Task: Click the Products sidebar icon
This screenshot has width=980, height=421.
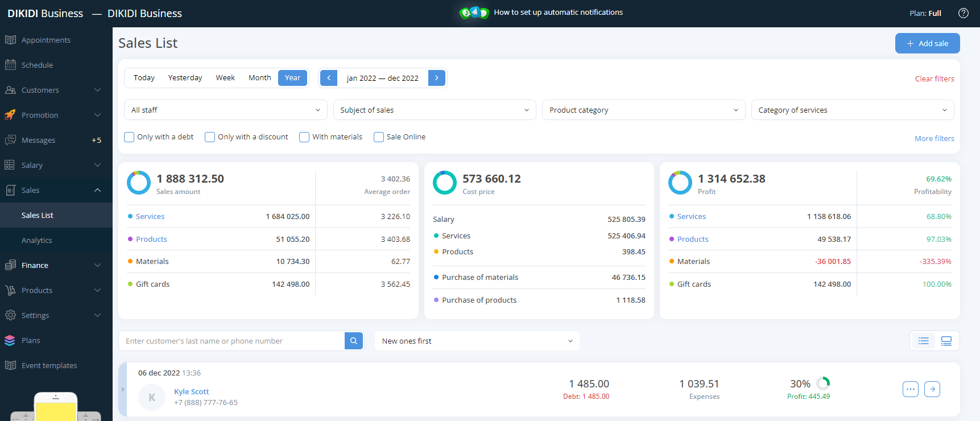Action: (x=10, y=290)
